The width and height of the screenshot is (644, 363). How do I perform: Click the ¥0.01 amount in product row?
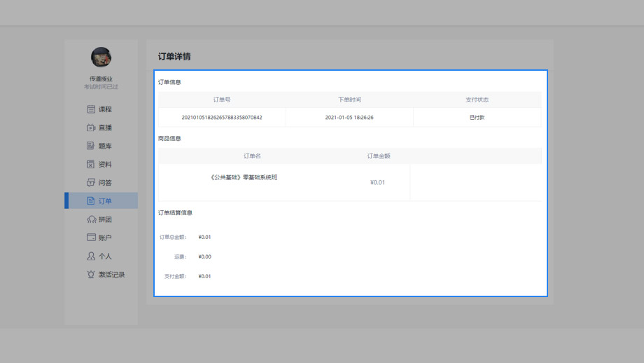377,182
